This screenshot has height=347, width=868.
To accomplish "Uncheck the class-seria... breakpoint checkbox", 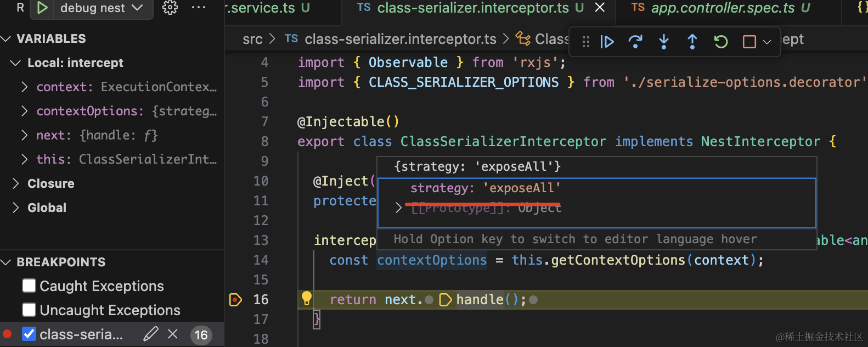I will pyautogui.click(x=29, y=334).
